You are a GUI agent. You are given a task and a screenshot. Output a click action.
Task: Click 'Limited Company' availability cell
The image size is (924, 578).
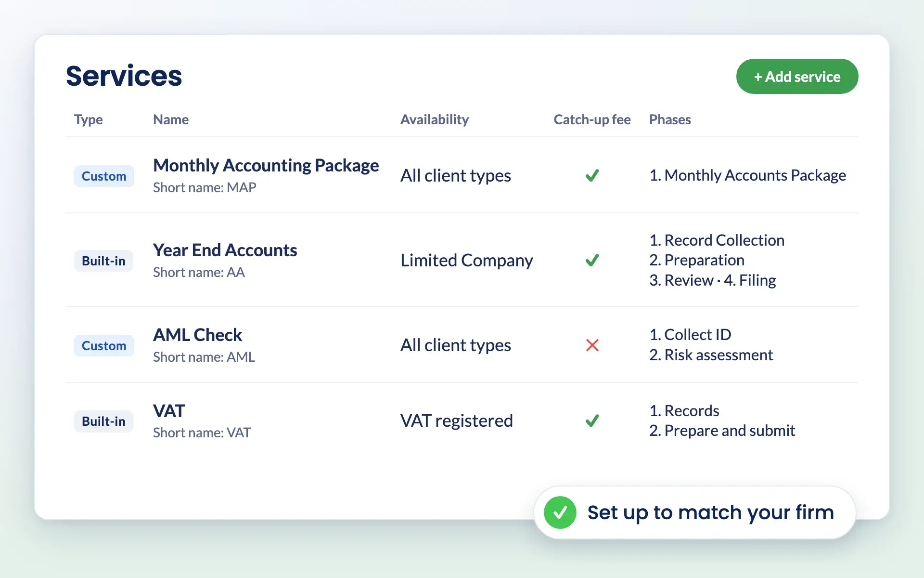tap(467, 260)
